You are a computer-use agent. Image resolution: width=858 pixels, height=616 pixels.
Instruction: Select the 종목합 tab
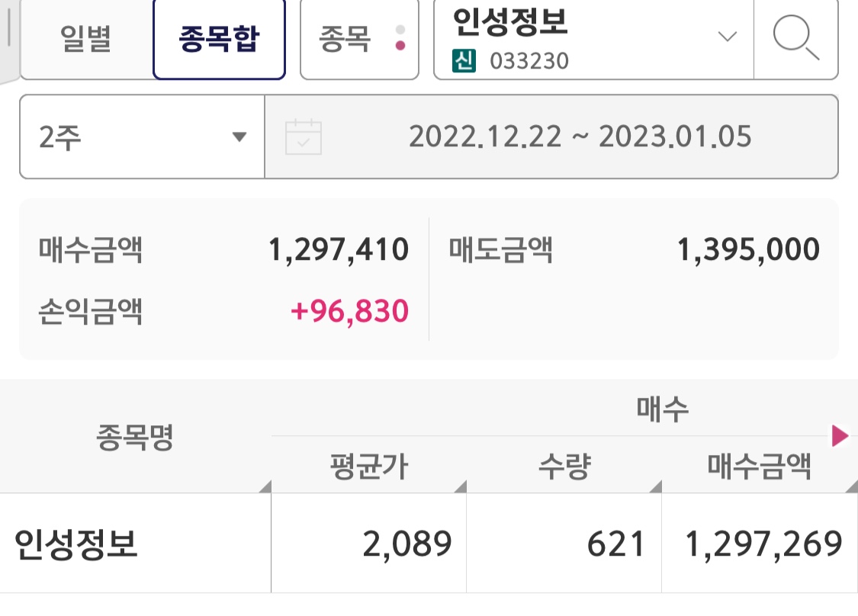tap(219, 40)
